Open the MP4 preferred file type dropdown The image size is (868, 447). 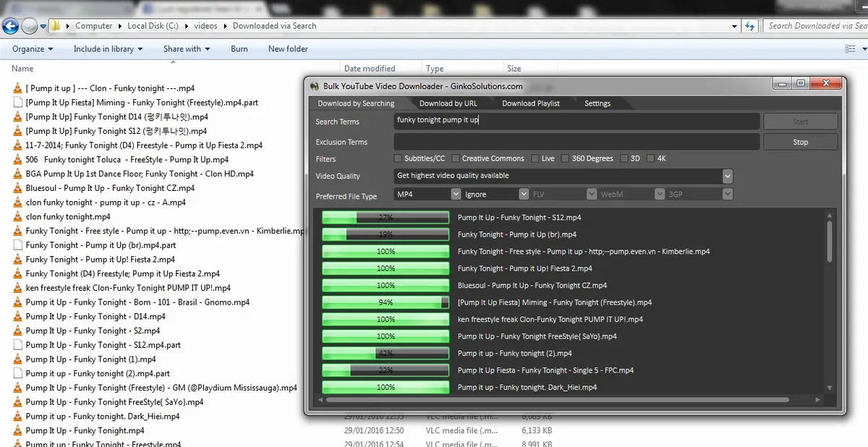pos(455,194)
